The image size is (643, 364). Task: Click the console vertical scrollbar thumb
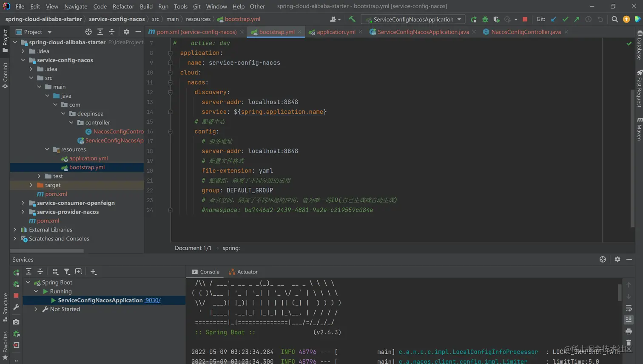click(620, 292)
